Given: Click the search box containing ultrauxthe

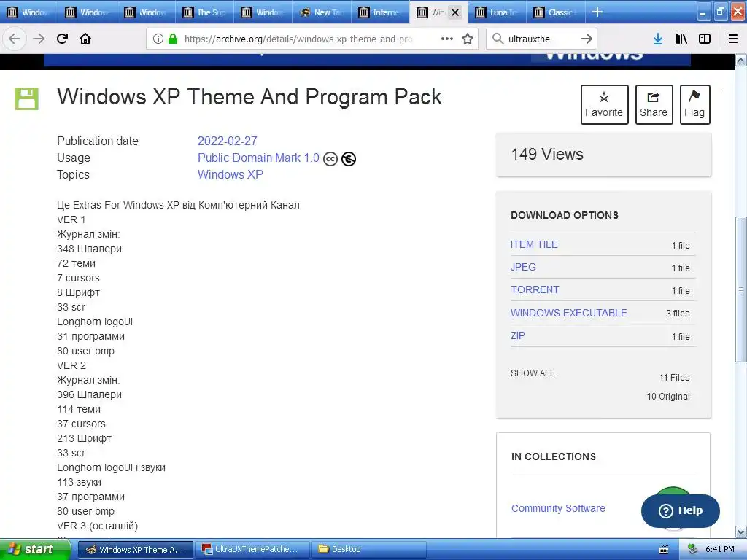Looking at the screenshot, I should (x=541, y=39).
